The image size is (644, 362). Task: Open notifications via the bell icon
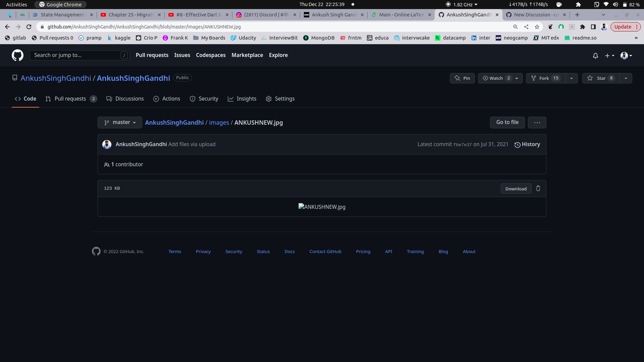(596, 56)
